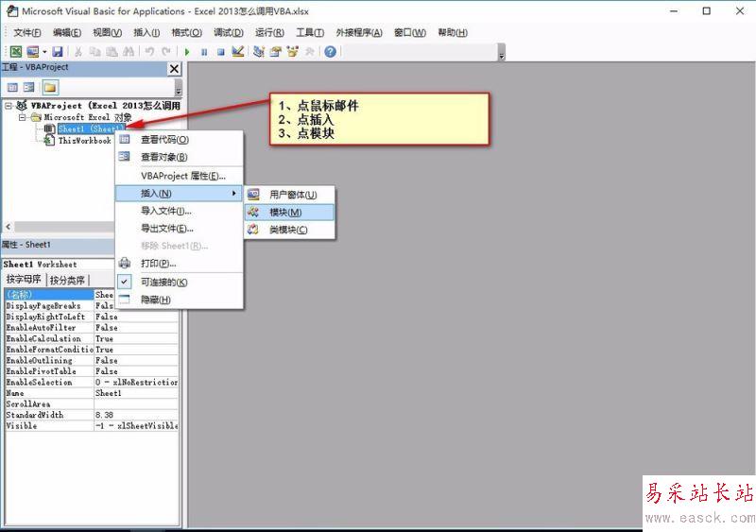Click EnableSelection 0 - xlNoRestrictions value
Image resolution: width=756 pixels, height=532 pixels.
coord(136,382)
